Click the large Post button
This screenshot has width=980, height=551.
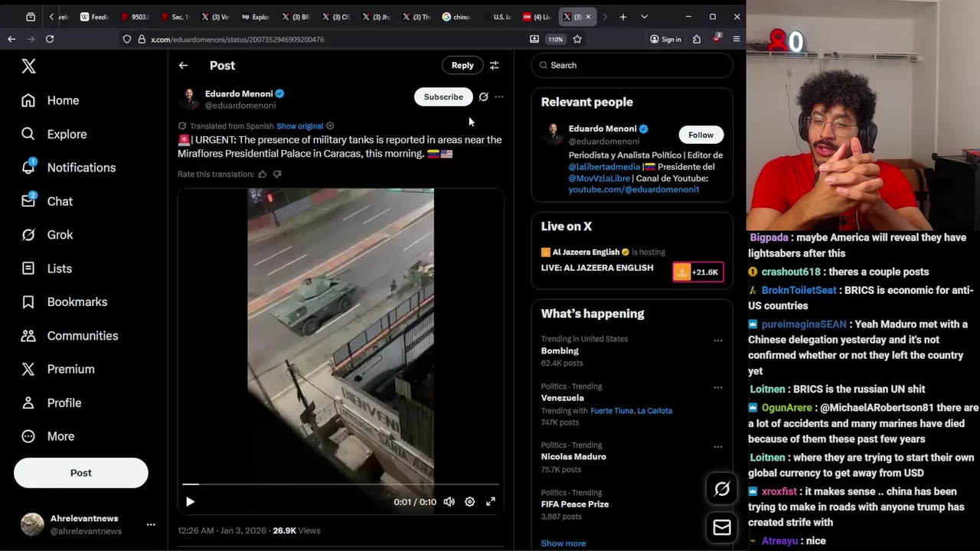(80, 473)
